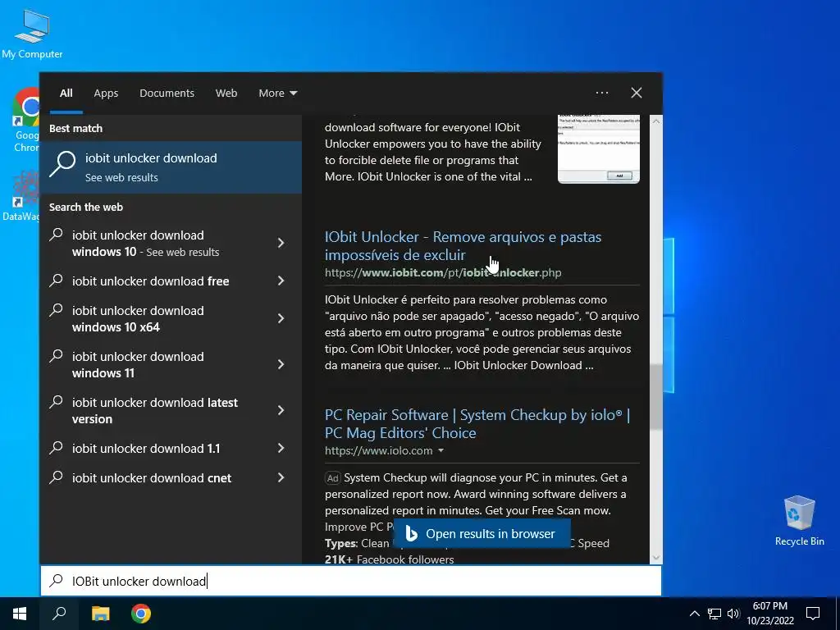This screenshot has height=630, width=840.
Task: Click Open results in browser button
Action: pyautogui.click(x=482, y=533)
